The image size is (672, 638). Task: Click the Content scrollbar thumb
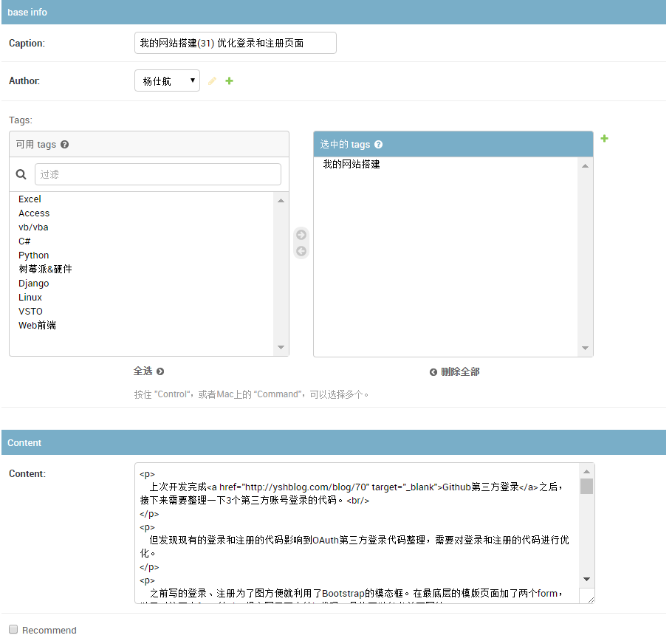point(587,487)
